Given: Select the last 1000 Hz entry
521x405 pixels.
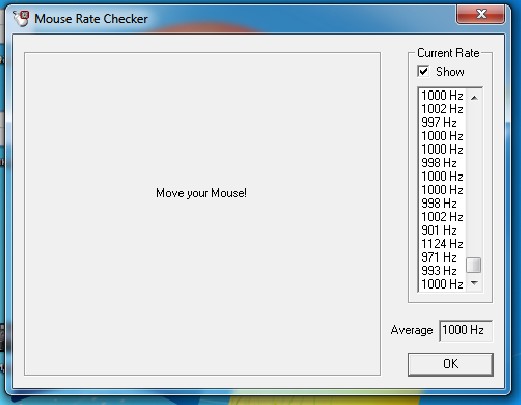Looking at the screenshot, I should click(442, 284).
